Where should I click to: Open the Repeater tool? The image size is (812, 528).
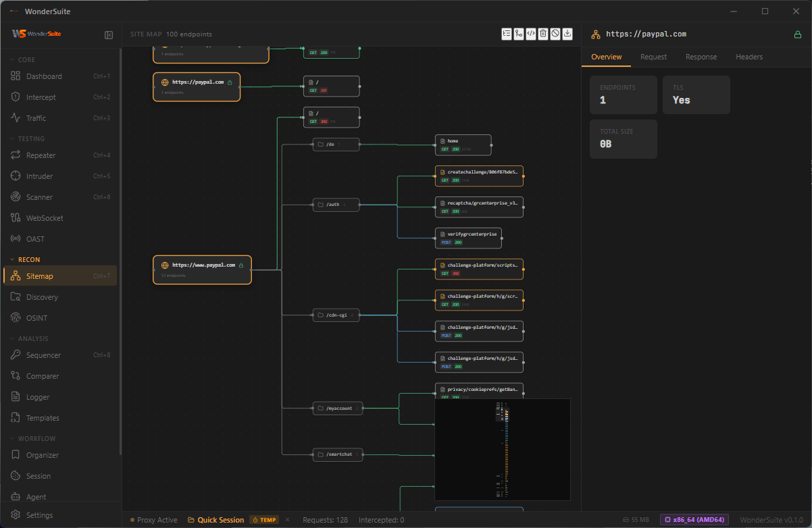click(x=60, y=155)
